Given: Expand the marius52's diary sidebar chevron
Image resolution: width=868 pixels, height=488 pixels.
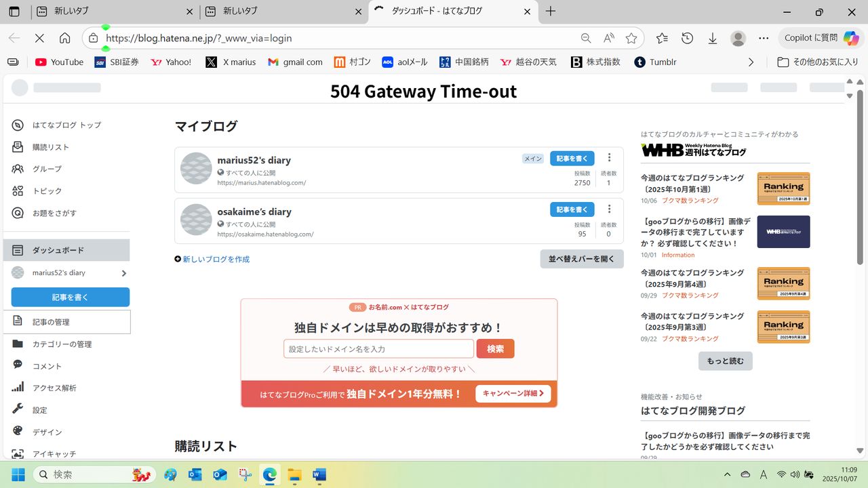Looking at the screenshot, I should tap(124, 273).
